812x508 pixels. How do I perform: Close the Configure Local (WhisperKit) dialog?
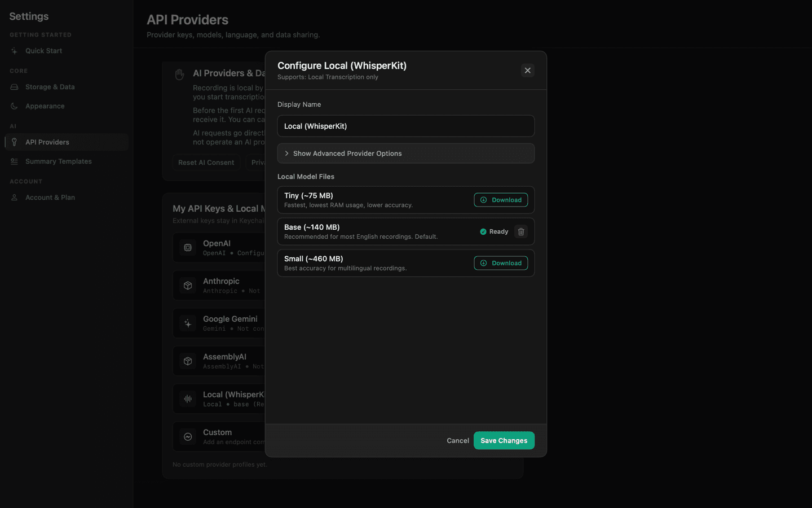[527, 71]
